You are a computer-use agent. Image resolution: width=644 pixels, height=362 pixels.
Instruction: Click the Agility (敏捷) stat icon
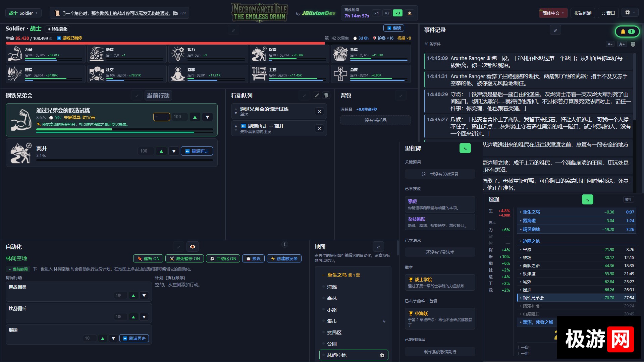(x=96, y=54)
